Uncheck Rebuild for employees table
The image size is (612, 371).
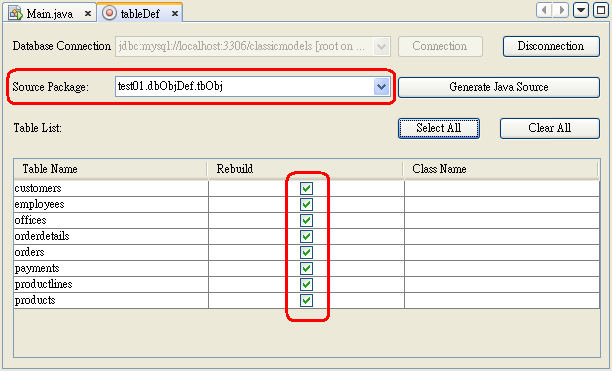[306, 204]
